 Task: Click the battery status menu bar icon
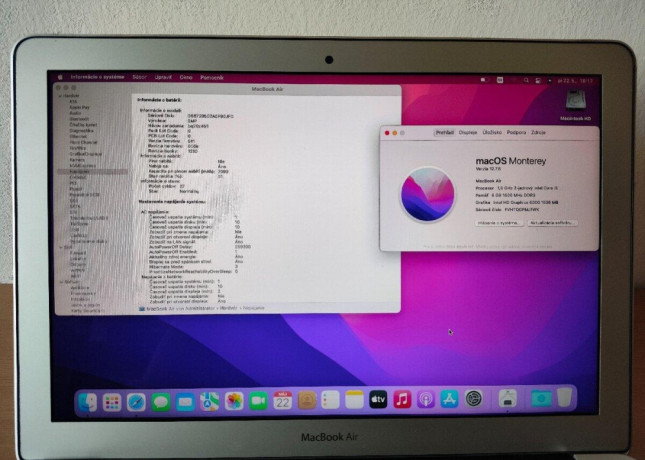tap(484, 80)
